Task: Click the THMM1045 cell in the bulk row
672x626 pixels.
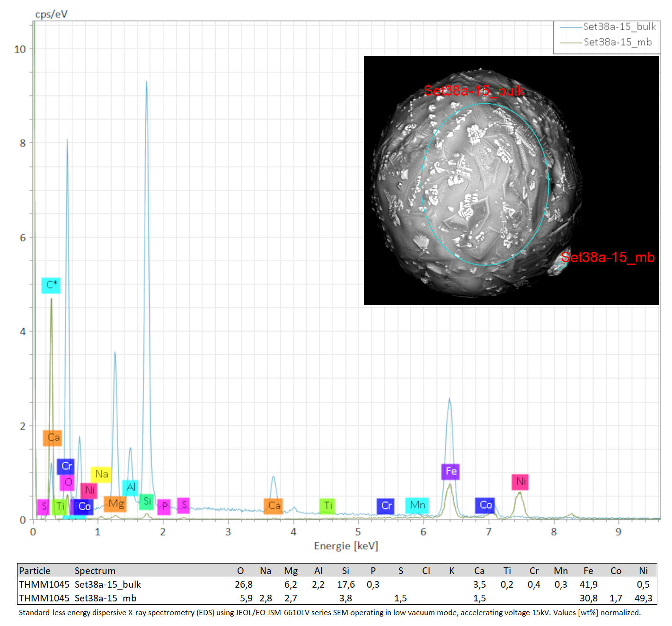Action: [x=44, y=585]
